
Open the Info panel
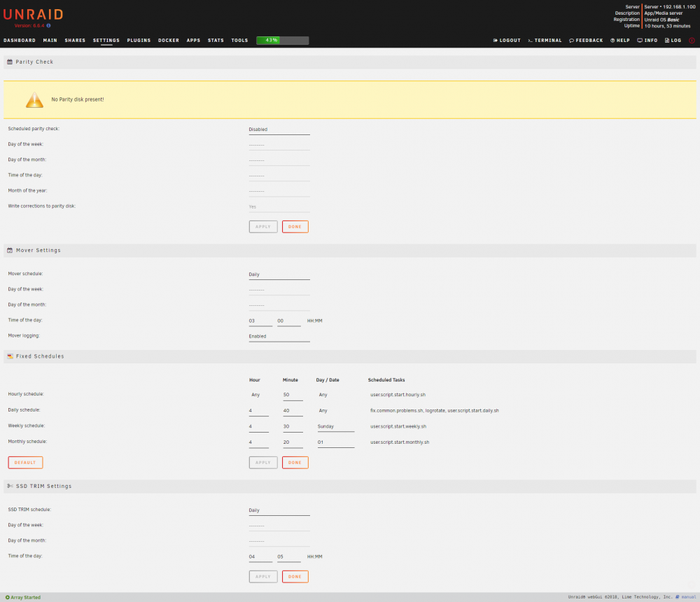point(647,41)
